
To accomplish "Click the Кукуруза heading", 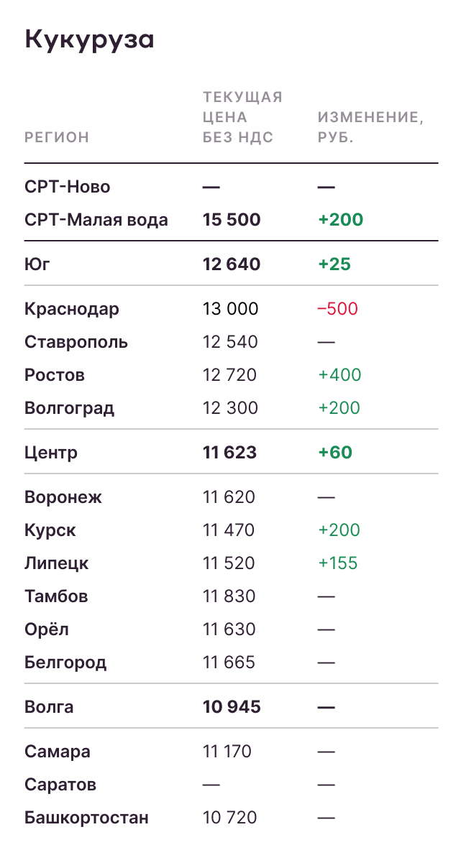I will click(x=89, y=40).
